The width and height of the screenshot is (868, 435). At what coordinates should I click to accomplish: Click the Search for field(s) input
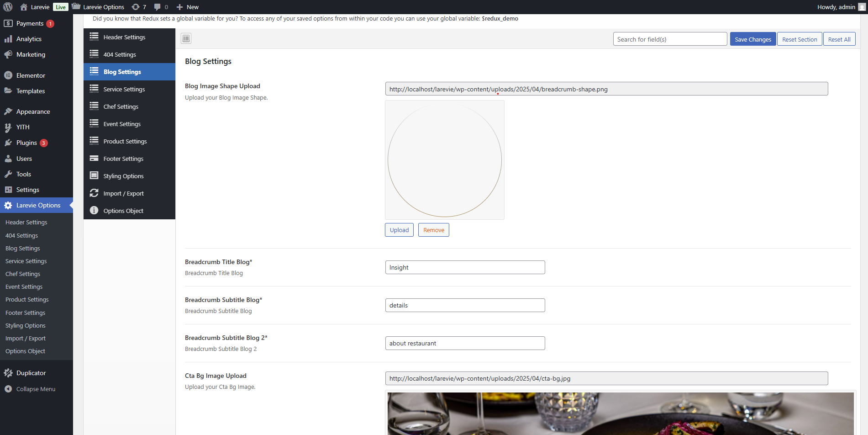pos(670,39)
